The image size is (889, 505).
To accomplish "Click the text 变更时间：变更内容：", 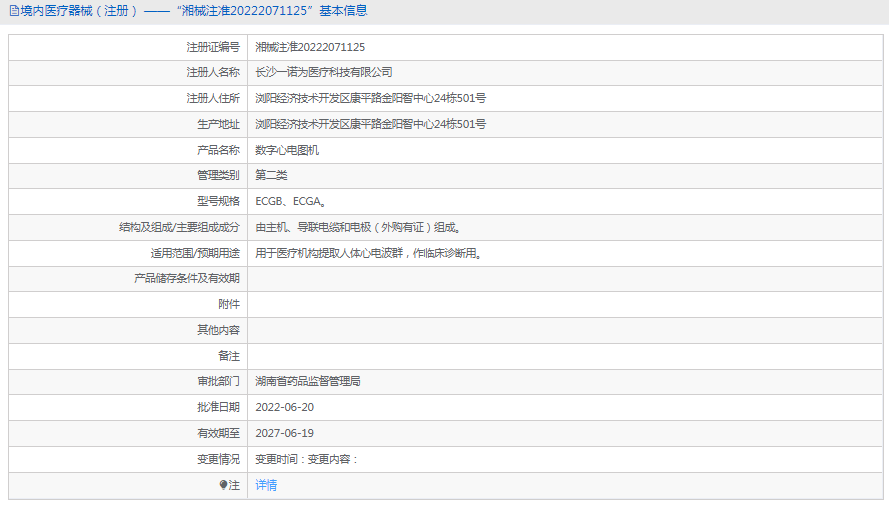I will [x=307, y=459].
